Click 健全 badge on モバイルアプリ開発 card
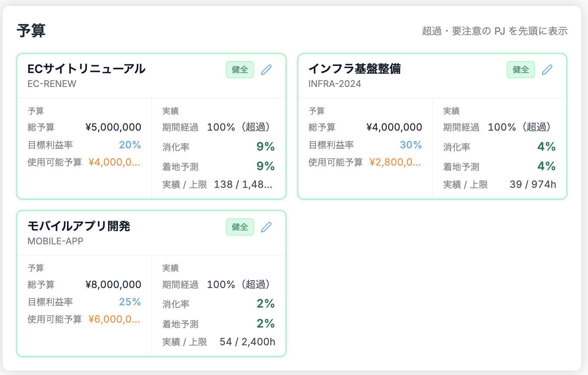Screen dimensions: 588x375 (240, 227)
